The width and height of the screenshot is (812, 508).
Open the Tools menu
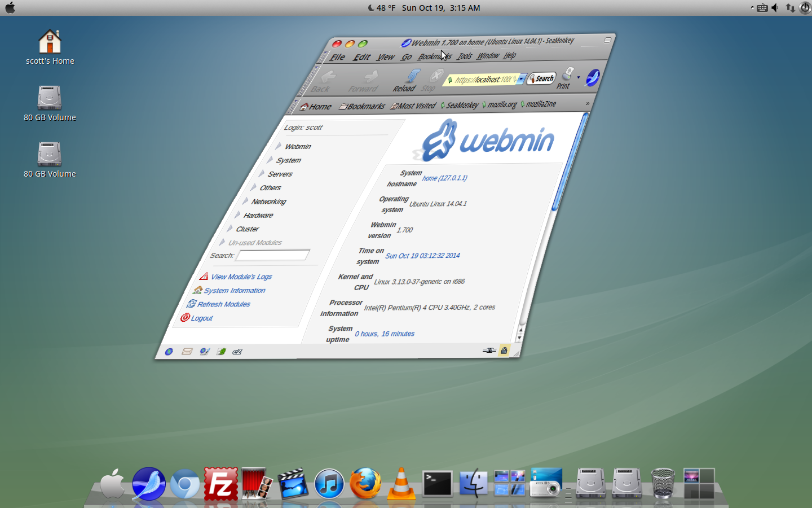465,56
